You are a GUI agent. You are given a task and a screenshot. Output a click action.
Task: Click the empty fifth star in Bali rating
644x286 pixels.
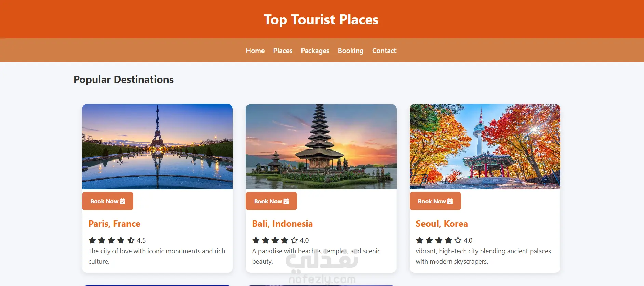tap(294, 240)
